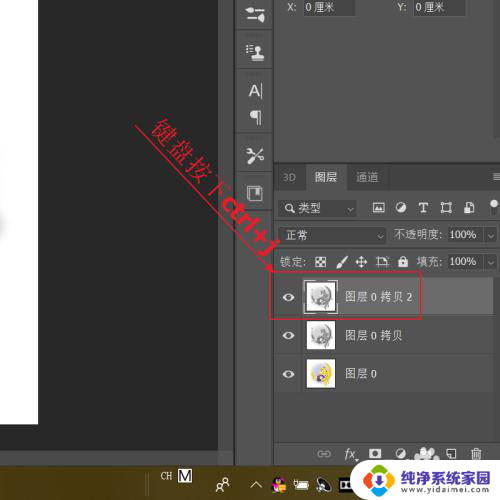The image size is (500, 500).
Task: Hide layer 图层 0 拷贝 2
Action: point(288,297)
